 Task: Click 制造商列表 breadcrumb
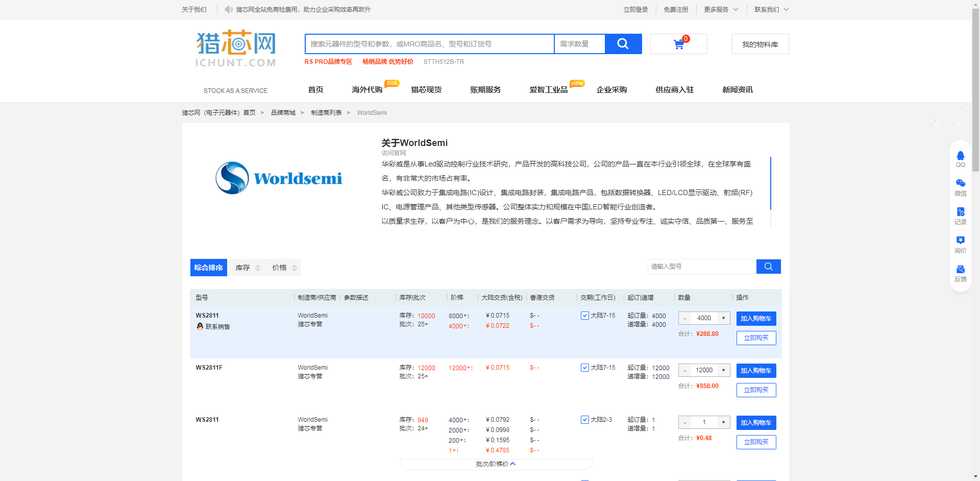(x=326, y=113)
